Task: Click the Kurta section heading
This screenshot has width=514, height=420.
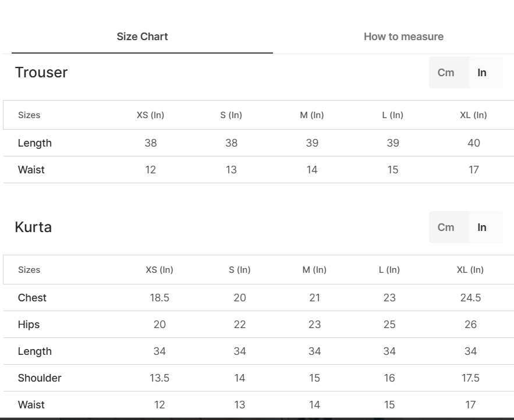Action: [33, 227]
